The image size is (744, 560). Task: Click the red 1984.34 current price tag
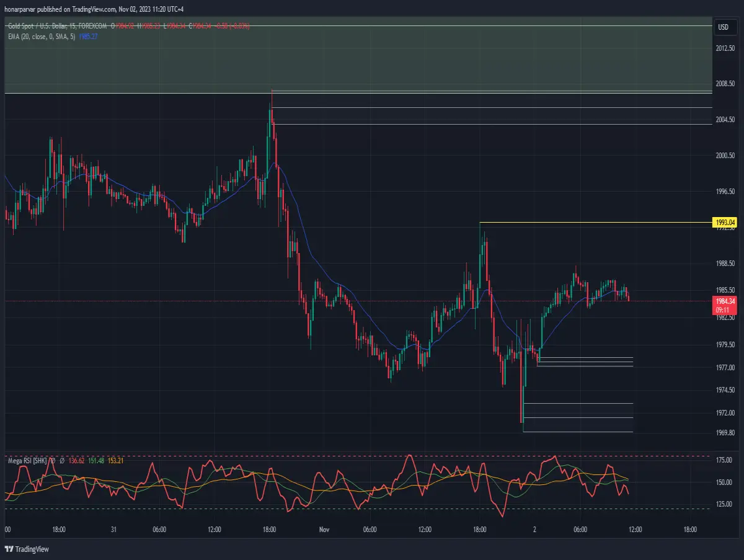tap(725, 301)
